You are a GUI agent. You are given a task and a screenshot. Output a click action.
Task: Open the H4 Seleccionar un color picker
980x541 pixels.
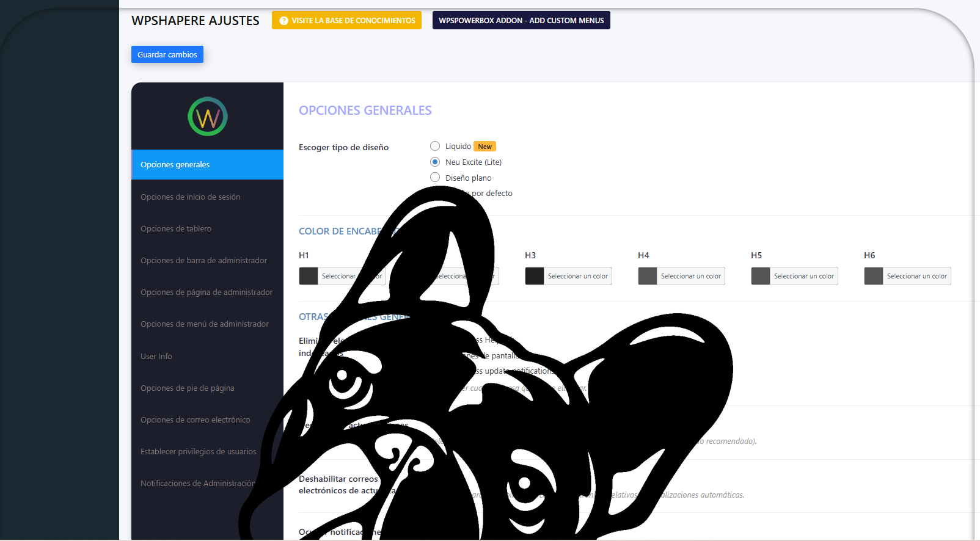click(x=690, y=276)
